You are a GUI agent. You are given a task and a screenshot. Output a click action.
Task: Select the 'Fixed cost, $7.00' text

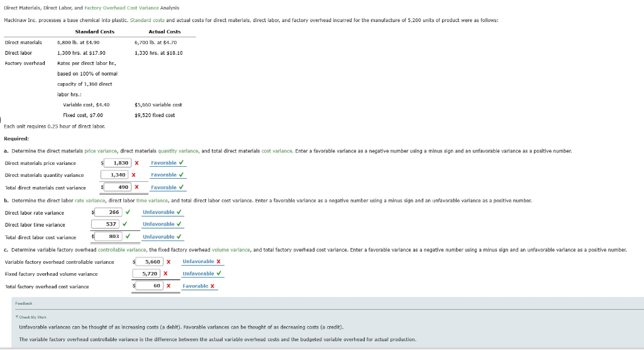pyautogui.click(x=83, y=116)
